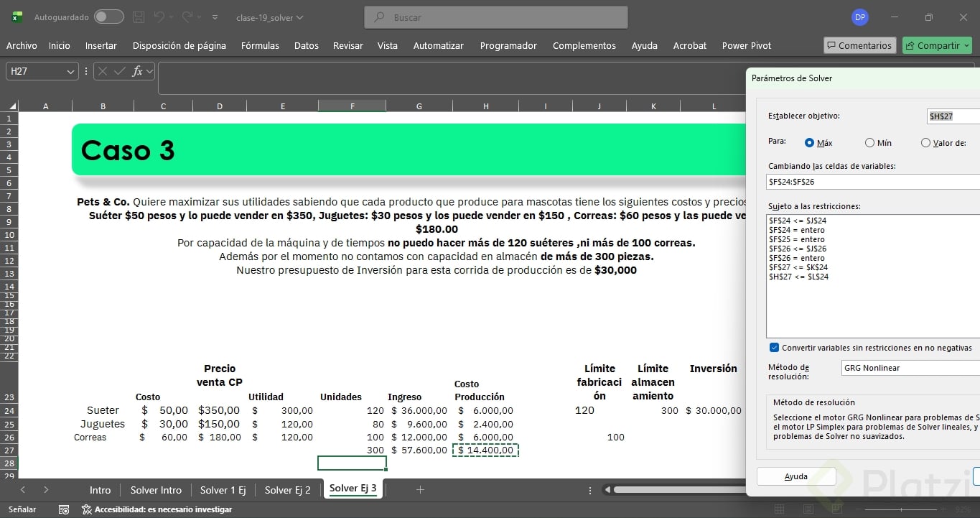Click the Cambiando las celdas de variables field
The height and width of the screenshot is (518, 980).
pyautogui.click(x=873, y=182)
